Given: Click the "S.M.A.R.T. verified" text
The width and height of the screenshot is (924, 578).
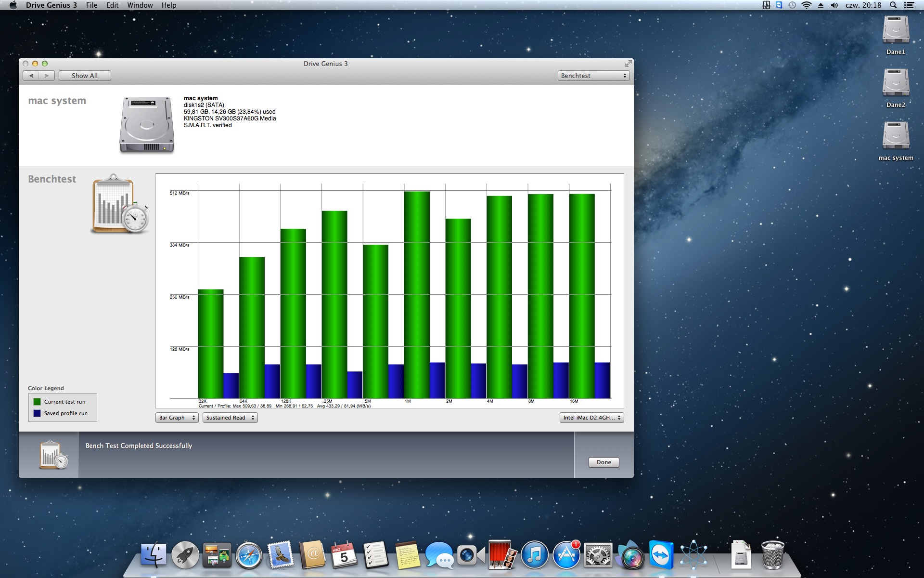Looking at the screenshot, I should pos(207,125).
